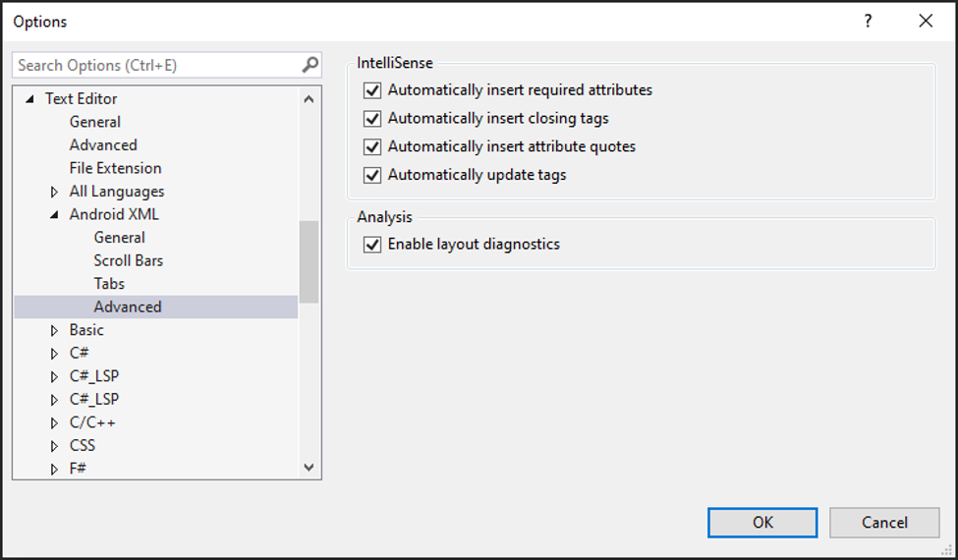This screenshot has width=958, height=560.
Task: Select the Basic label
Action: [x=86, y=330]
